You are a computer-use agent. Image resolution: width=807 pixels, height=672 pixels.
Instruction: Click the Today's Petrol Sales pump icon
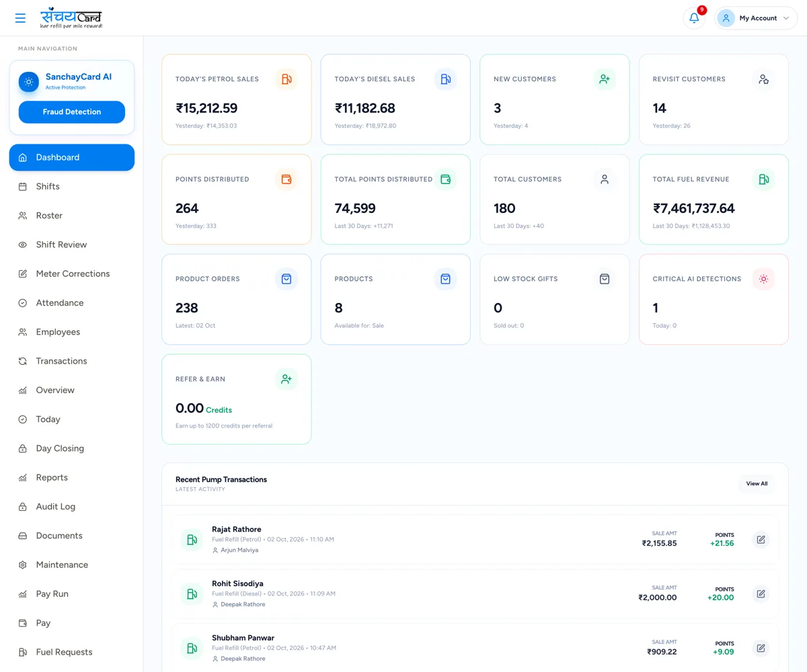(286, 79)
